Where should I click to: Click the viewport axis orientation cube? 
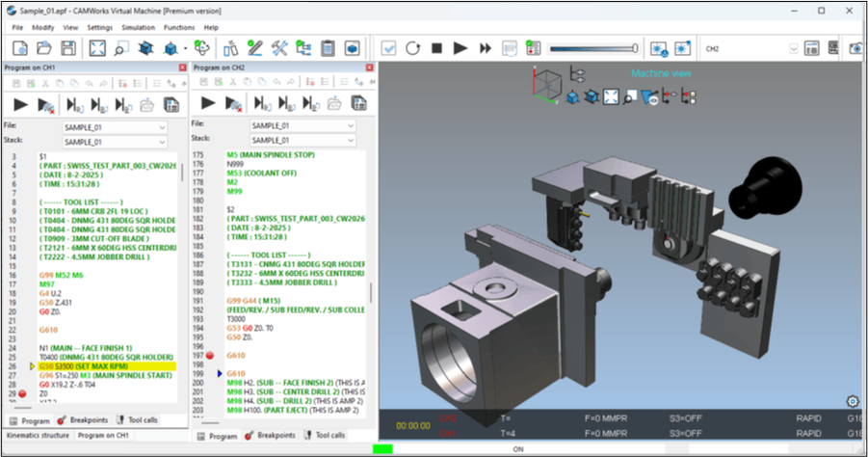[x=546, y=85]
